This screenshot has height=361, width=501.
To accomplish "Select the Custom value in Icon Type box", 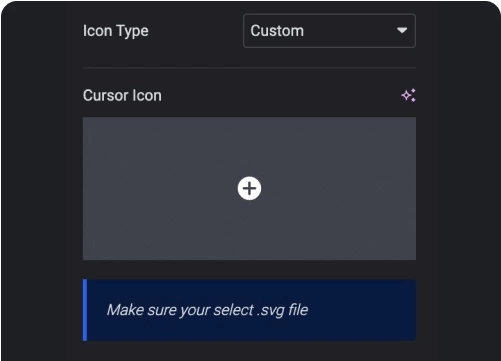I will 277,31.
